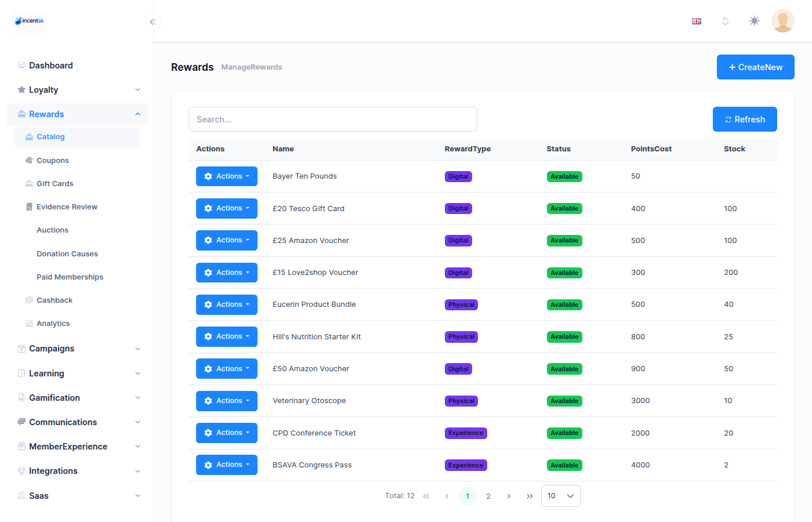This screenshot has width=812, height=522.
Task: Click the Analytics chart icon
Action: [29, 324]
